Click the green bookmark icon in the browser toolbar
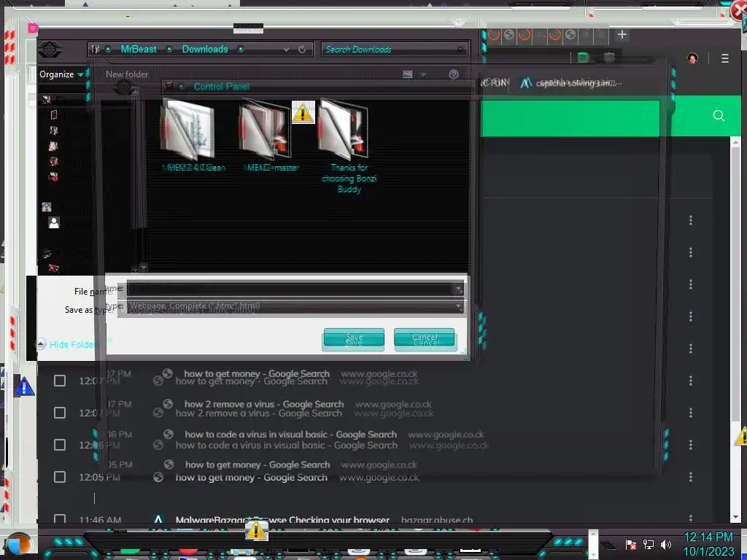Screen dimensions: 747x560 (x=583, y=58)
